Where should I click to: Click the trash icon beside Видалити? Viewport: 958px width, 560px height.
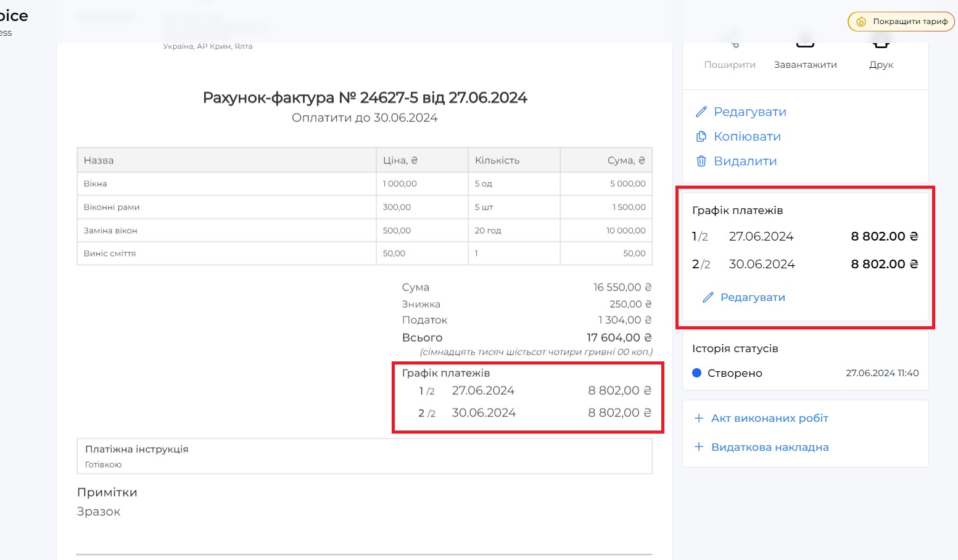coord(701,161)
